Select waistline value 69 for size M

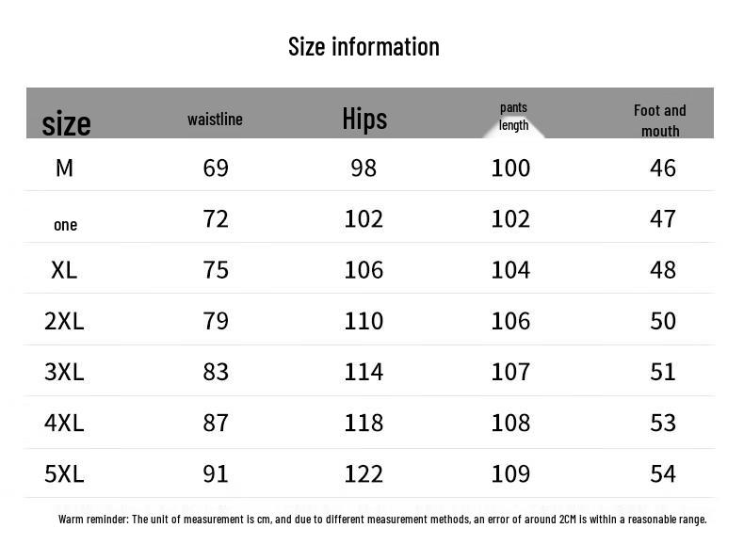tap(216, 168)
